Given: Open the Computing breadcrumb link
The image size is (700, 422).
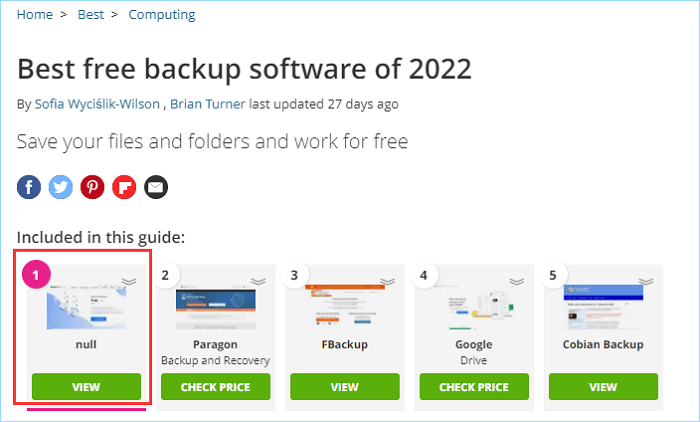Looking at the screenshot, I should point(162,15).
